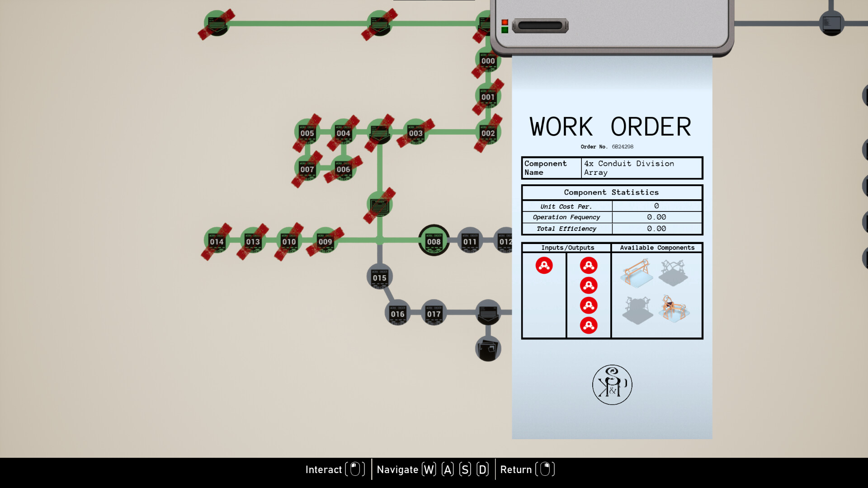Click the S navigate key hint
This screenshot has height=488, width=868.
465,469
